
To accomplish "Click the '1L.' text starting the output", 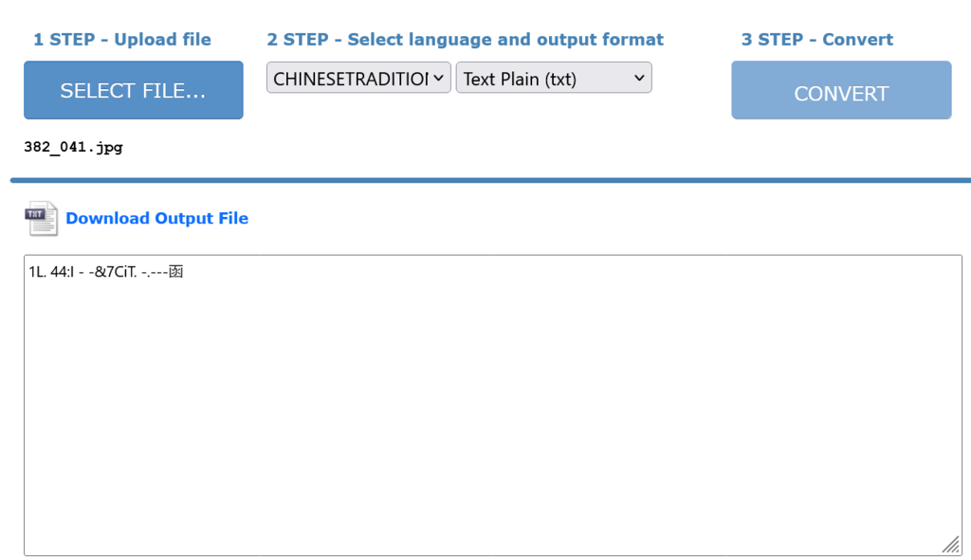I will (37, 272).
